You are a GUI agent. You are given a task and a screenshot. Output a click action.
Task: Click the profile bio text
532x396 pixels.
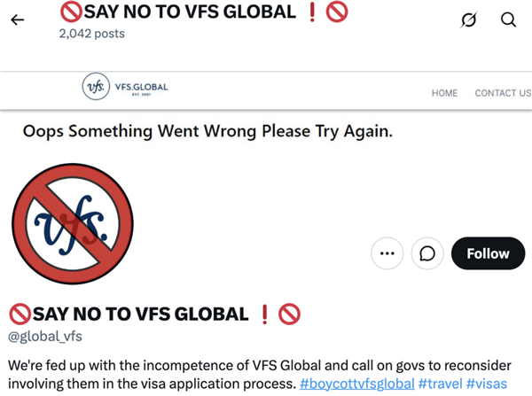tap(260, 375)
